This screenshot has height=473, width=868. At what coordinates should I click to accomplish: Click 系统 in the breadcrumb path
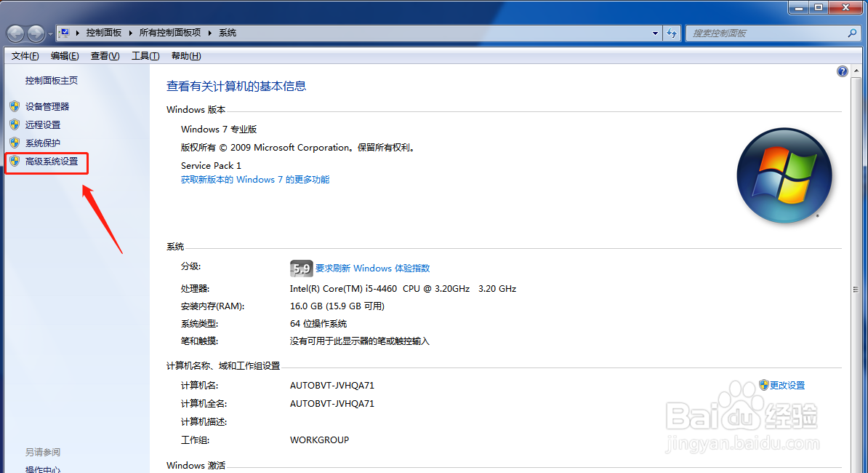pos(228,33)
